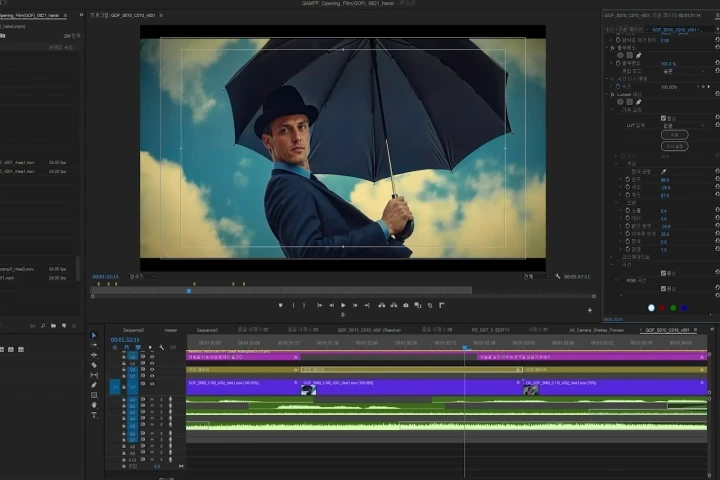Uncheck Basic Correction active checkbox

(663, 118)
